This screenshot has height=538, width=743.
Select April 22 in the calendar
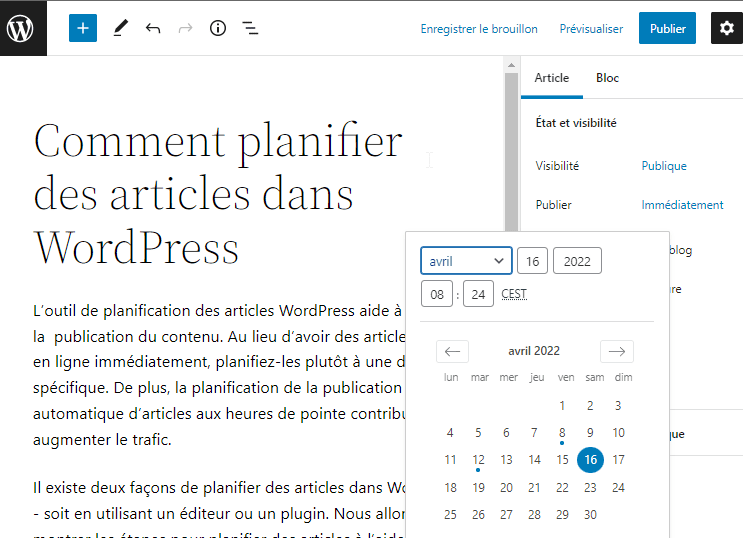click(x=562, y=488)
